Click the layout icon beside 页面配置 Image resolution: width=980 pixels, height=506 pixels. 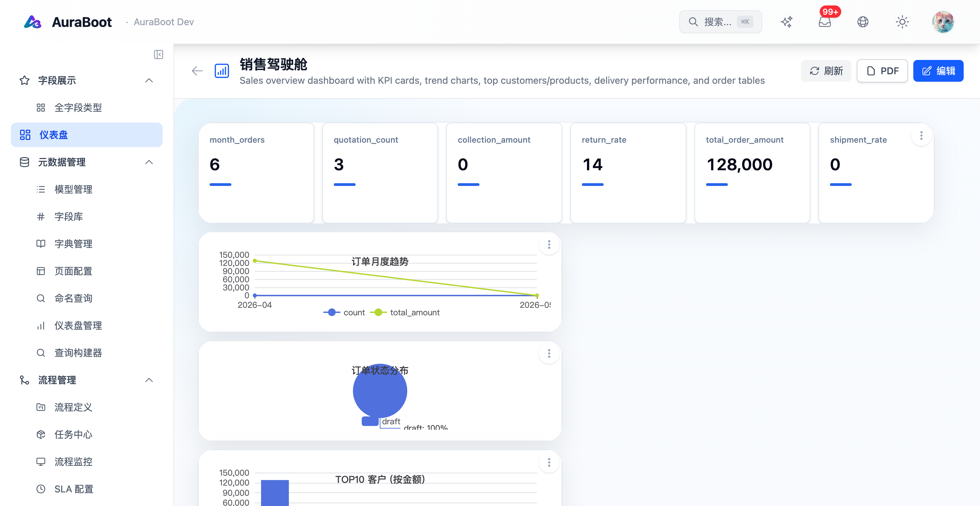pos(41,271)
